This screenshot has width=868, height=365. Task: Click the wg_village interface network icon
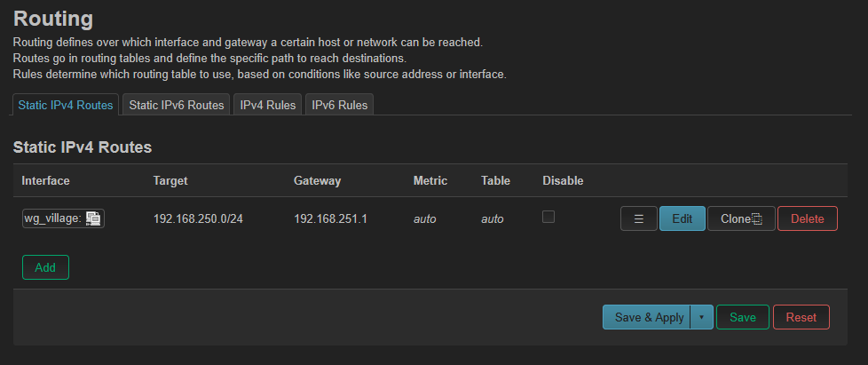pos(93,218)
